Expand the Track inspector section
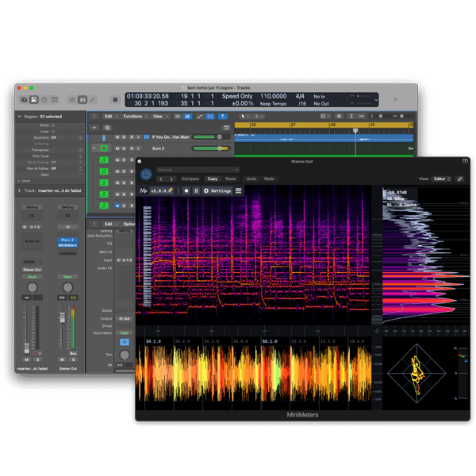 click(19, 190)
